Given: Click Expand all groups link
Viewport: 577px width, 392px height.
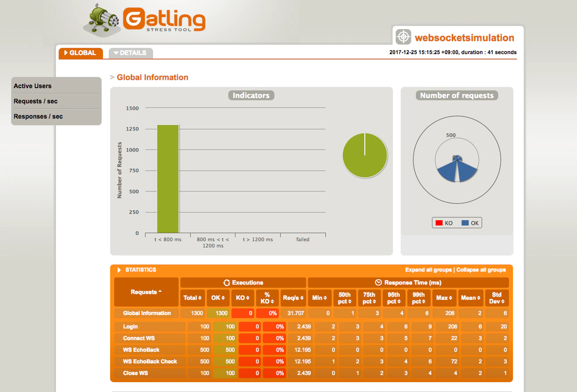Looking at the screenshot, I should [429, 270].
